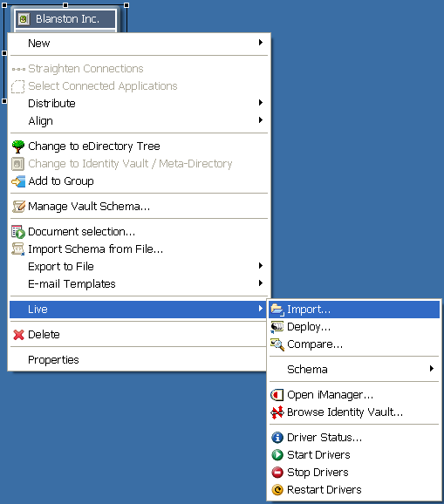The height and width of the screenshot is (504, 444).
Task: Open Manage Vault Schema...
Action: tap(139, 207)
